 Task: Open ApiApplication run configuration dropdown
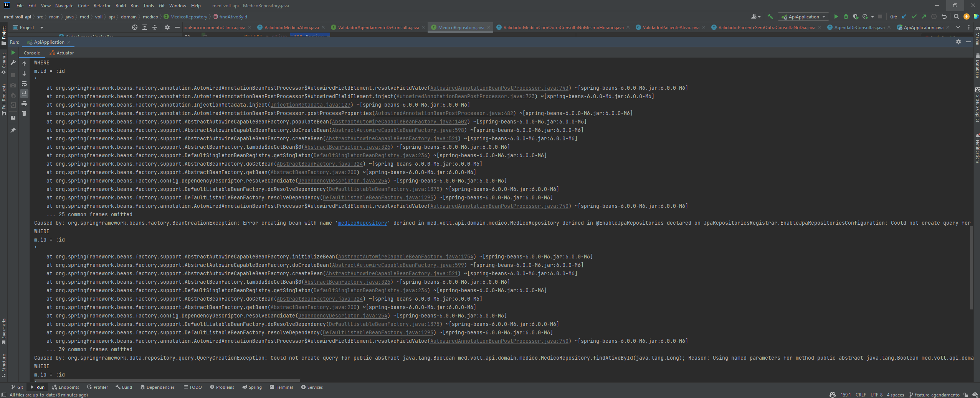(x=804, y=16)
